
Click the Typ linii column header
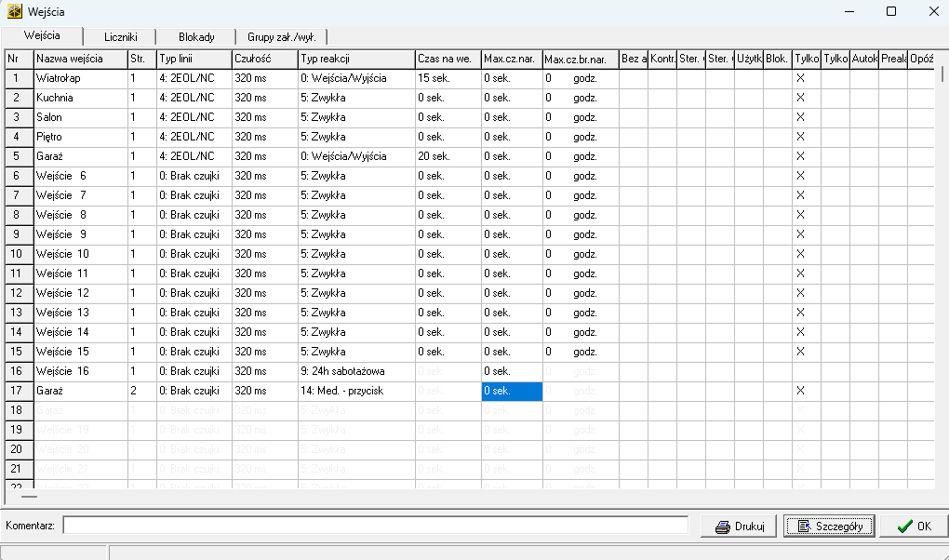tap(194, 59)
